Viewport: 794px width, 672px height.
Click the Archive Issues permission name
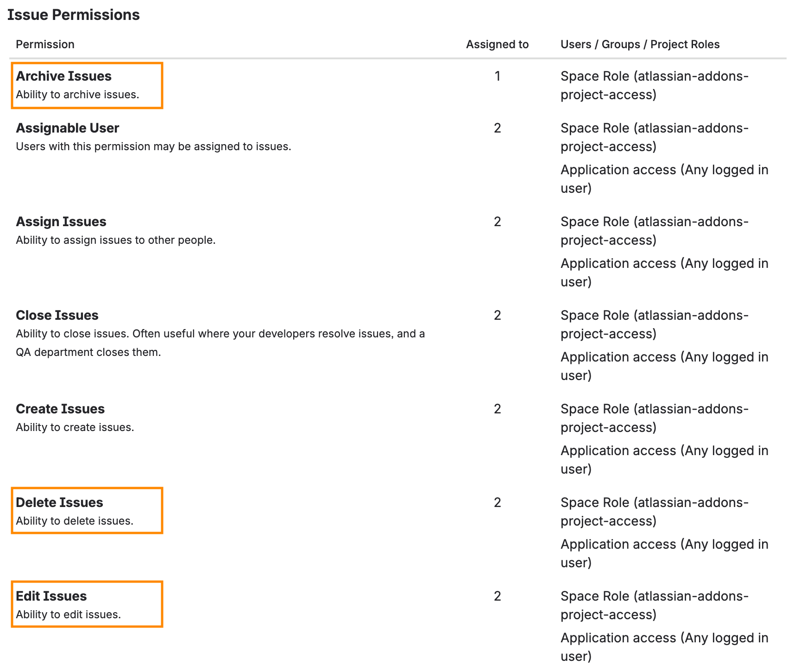(63, 76)
